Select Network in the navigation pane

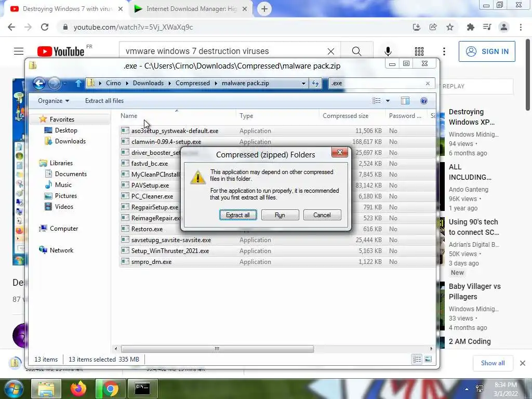(61, 250)
